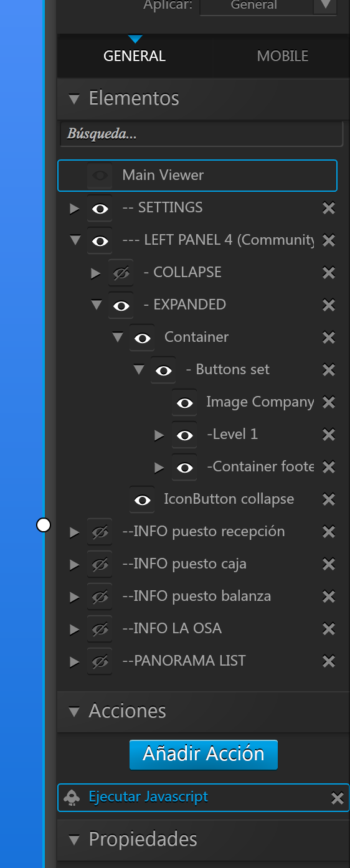Open the Ejecutar Javascript action link

(x=148, y=797)
